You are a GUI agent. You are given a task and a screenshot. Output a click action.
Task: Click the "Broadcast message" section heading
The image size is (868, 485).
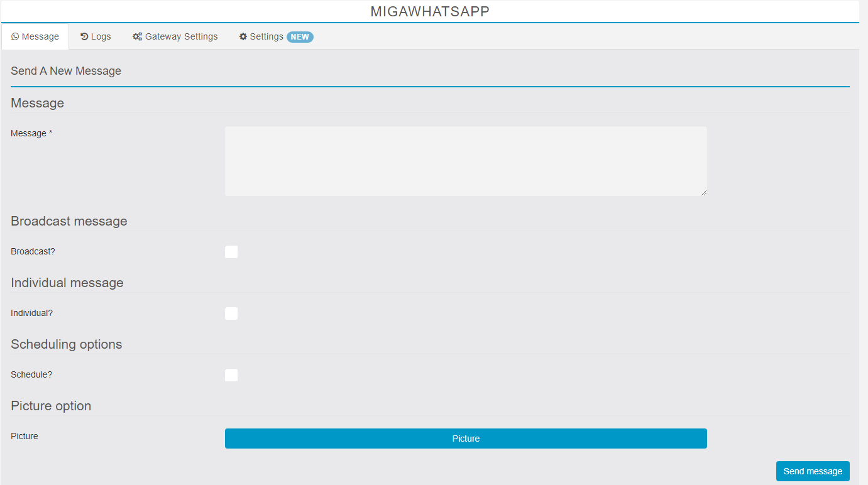coord(69,221)
